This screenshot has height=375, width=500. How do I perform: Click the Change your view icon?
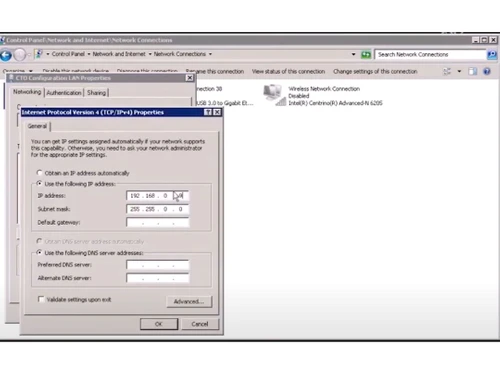coord(447,71)
